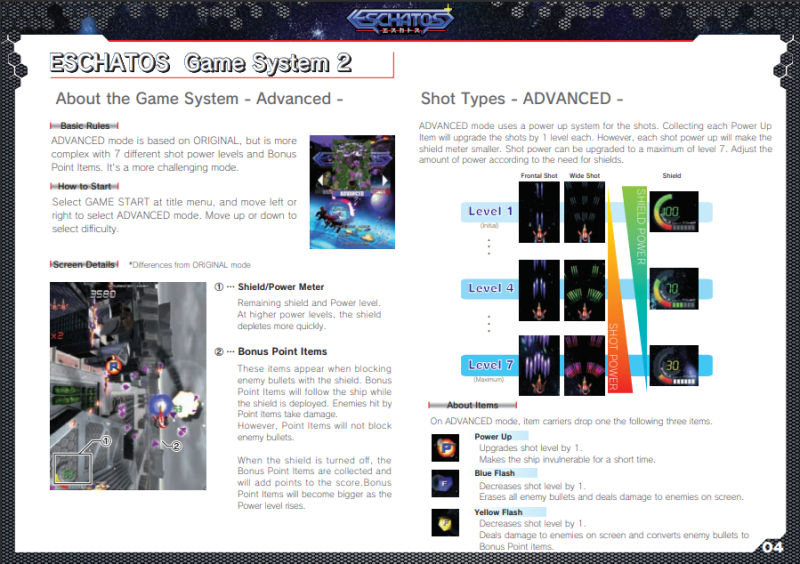Image resolution: width=800 pixels, height=564 pixels.
Task: Click the Screen Details gameplay screenshot
Action: (x=128, y=386)
